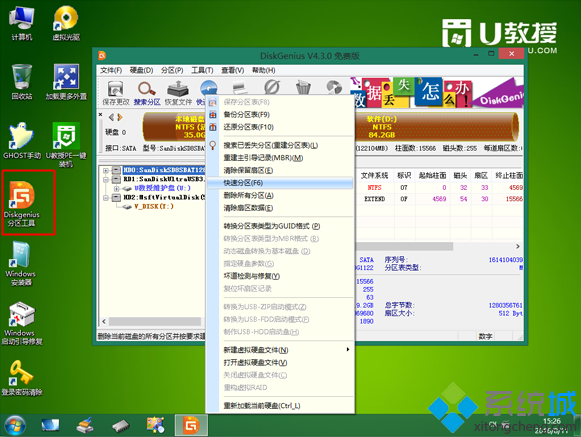Open the 分区(P) menu
Screen dimensions: 581x437
172,70
